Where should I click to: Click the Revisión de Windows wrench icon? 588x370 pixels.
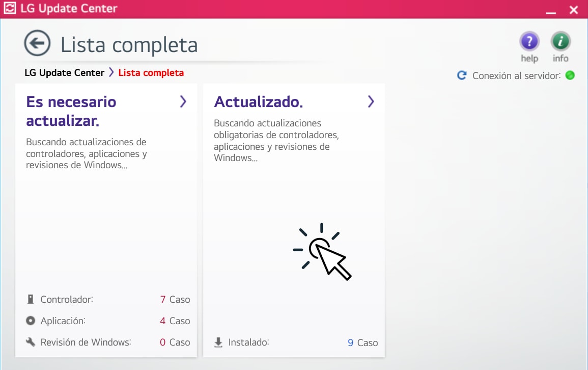pyautogui.click(x=31, y=342)
